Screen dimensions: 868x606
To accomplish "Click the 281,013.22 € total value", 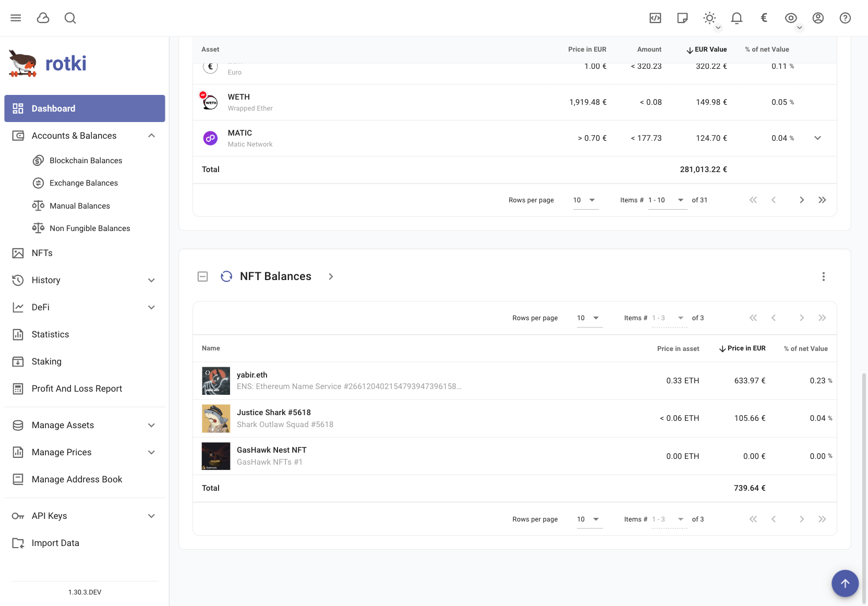I will point(703,169).
